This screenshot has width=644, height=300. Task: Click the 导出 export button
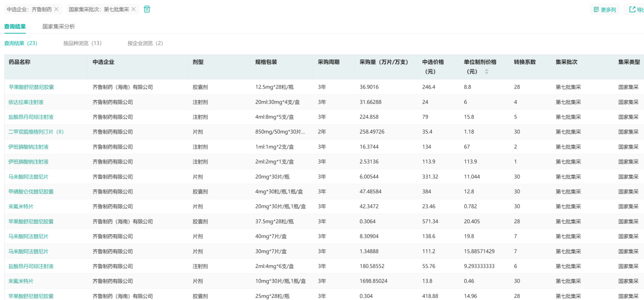click(x=636, y=10)
